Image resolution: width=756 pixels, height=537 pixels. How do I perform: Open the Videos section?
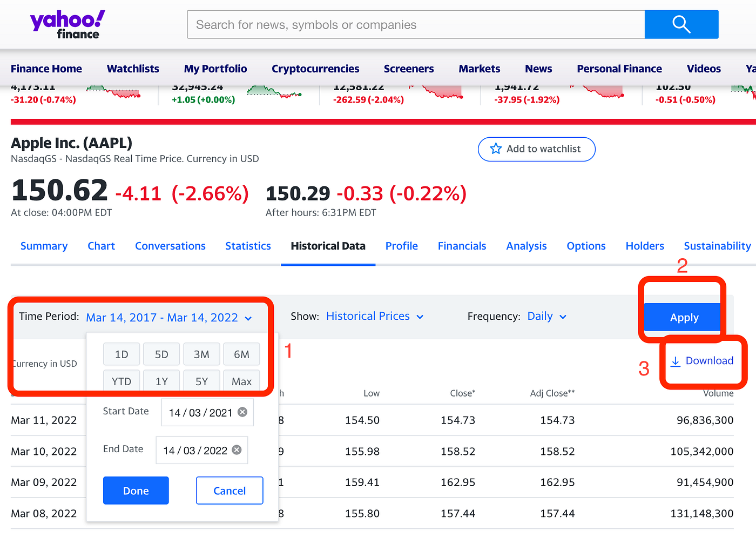(x=704, y=69)
